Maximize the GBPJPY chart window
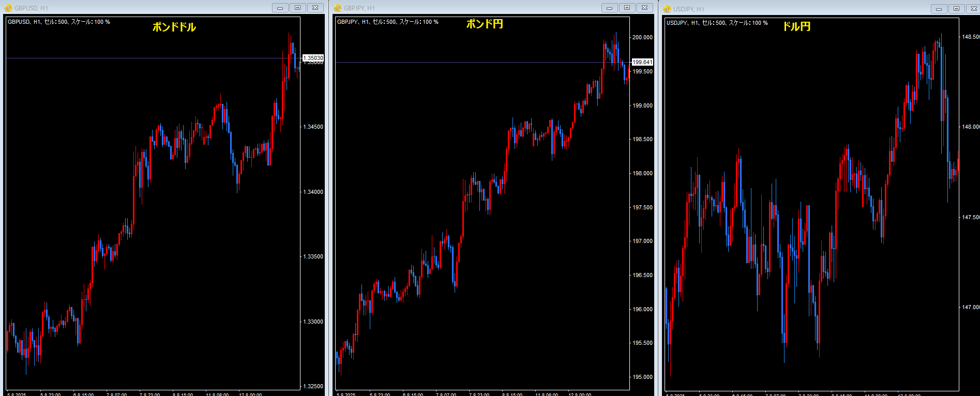The height and width of the screenshot is (396, 980). [x=627, y=8]
